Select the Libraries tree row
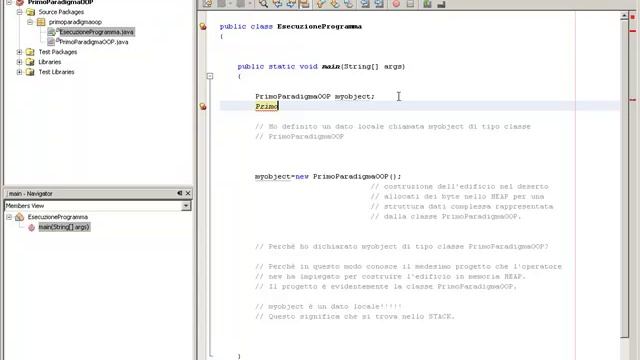The image size is (640, 360). 50,62
